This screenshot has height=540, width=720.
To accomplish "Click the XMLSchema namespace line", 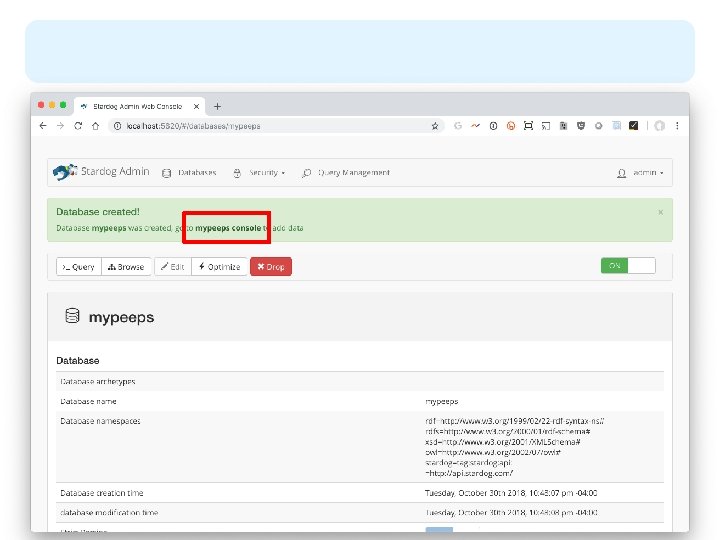I will (x=503, y=442).
